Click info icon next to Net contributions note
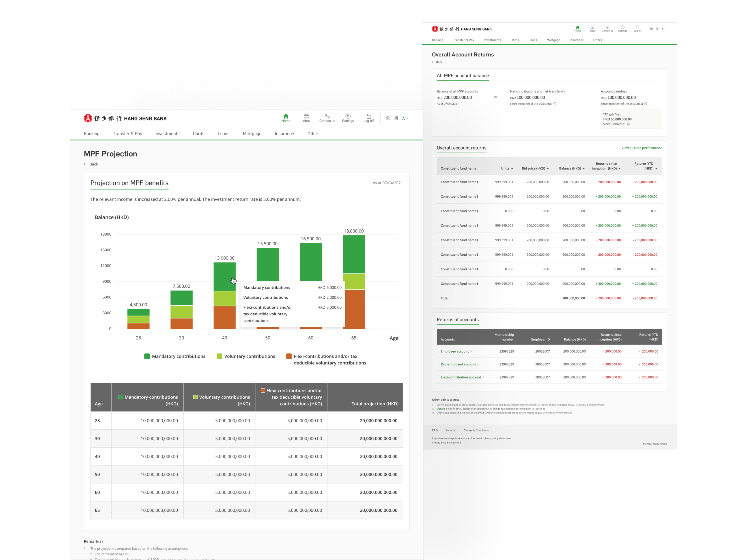 click(555, 104)
